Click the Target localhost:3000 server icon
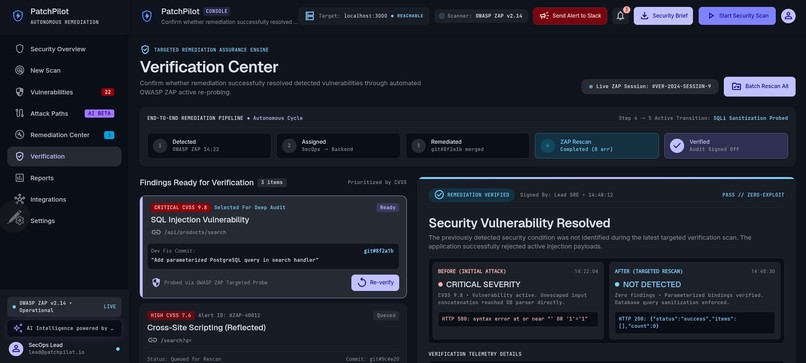 [309, 16]
